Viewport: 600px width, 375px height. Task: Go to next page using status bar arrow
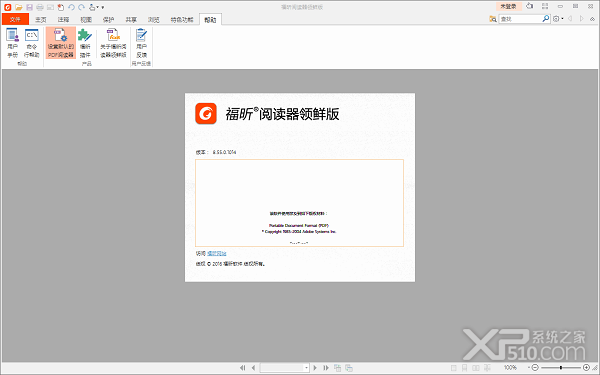click(315, 368)
